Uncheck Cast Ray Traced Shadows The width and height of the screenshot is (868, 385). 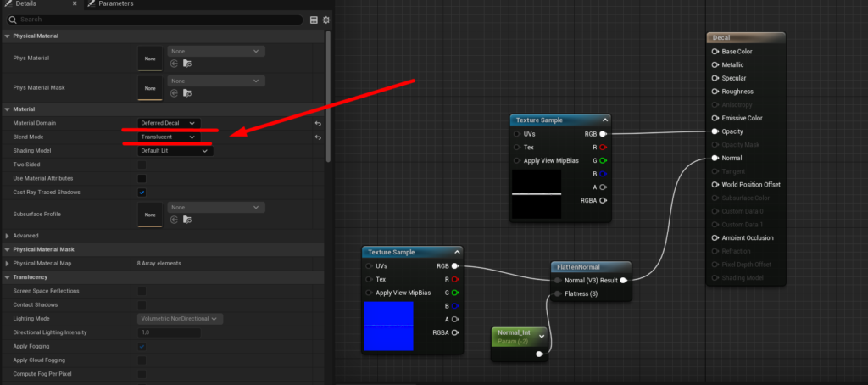tap(142, 192)
